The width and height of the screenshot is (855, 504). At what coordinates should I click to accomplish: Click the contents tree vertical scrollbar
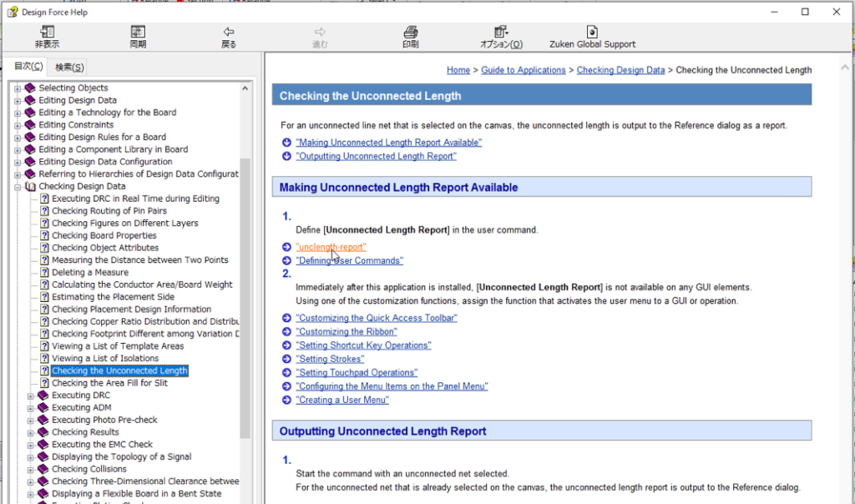point(245,292)
